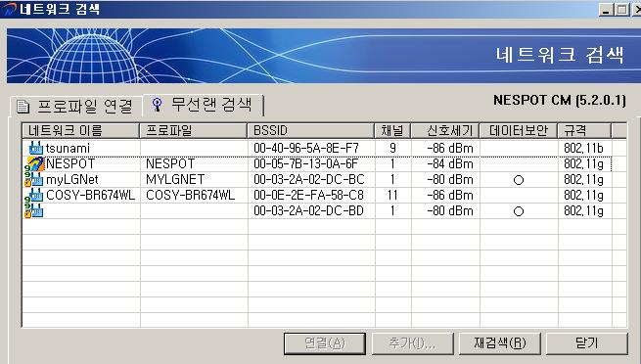This screenshot has height=364, width=641.
Task: Click -84 dBm signal strength value
Action: (450, 163)
